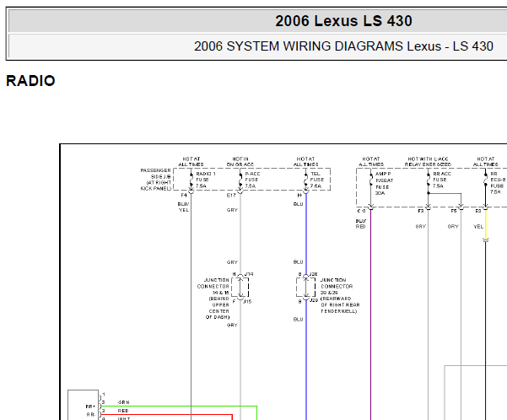
Task: Click 'HOT AT ALL TIMES' above AMP P fuse
Action: (371, 162)
